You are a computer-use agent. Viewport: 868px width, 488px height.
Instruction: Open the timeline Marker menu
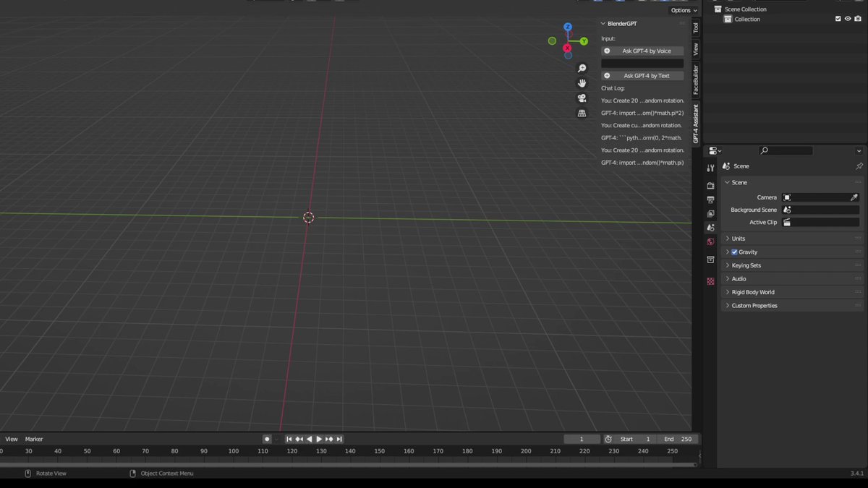34,439
